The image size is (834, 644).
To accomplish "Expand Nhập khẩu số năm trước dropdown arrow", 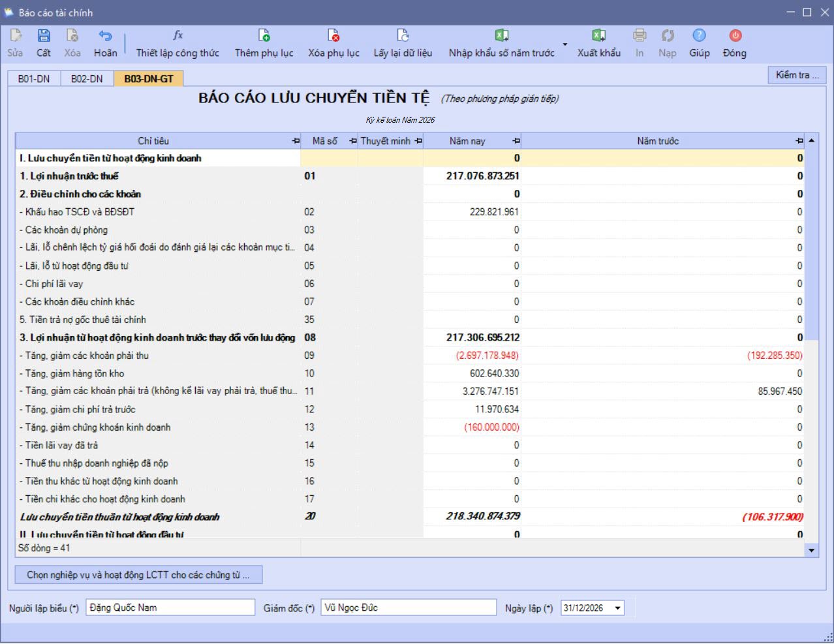I will pyautogui.click(x=564, y=44).
